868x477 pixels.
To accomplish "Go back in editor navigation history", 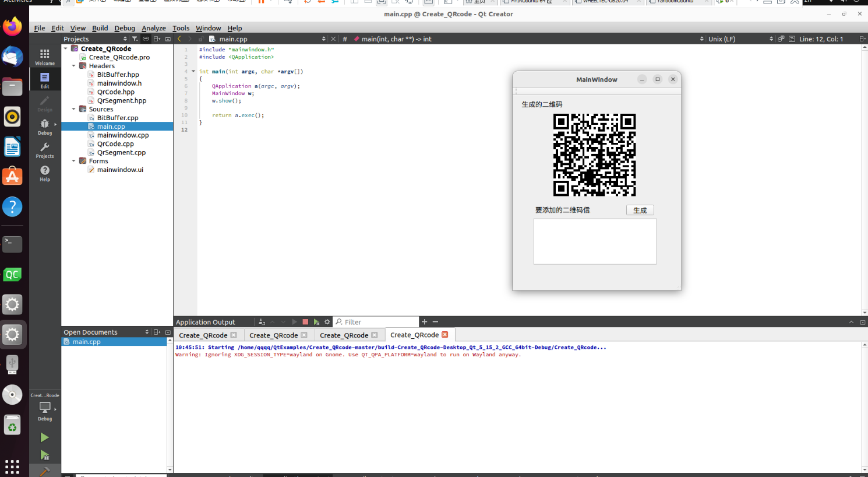I will tap(179, 39).
